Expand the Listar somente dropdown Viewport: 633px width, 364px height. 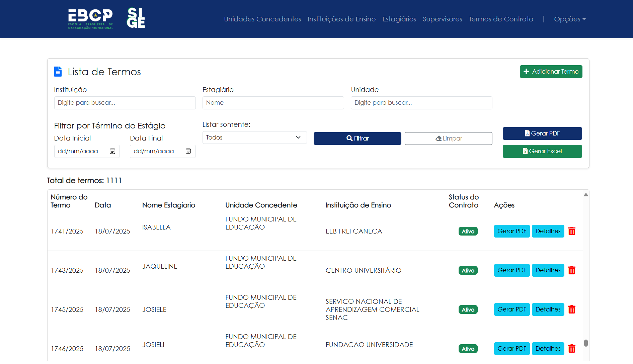254,138
